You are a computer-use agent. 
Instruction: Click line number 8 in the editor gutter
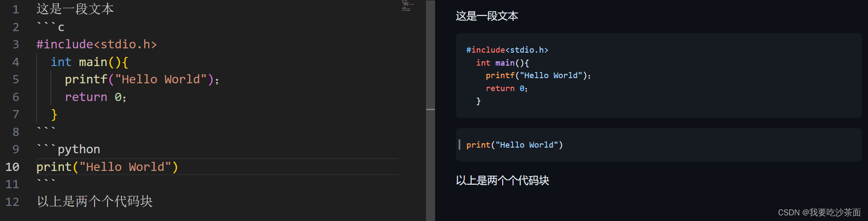pos(16,132)
